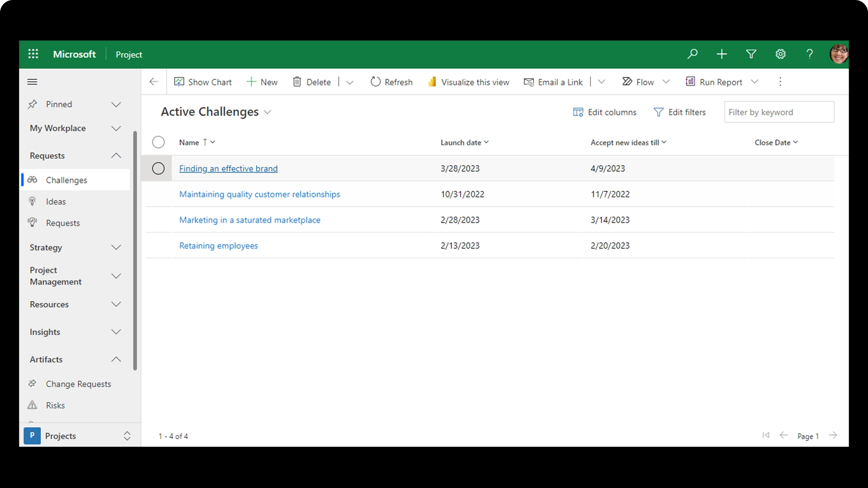Click the help question mark icon
This screenshot has height=488, width=868.
click(809, 54)
